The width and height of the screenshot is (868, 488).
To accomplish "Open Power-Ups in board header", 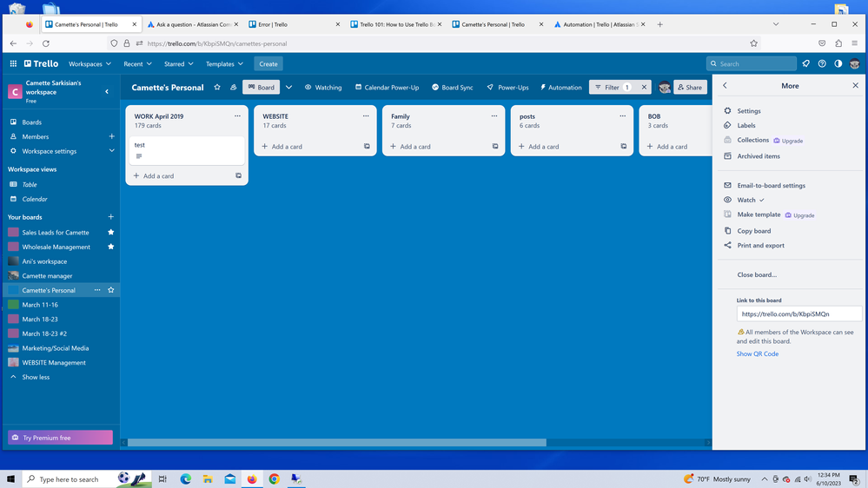I will [x=507, y=88].
